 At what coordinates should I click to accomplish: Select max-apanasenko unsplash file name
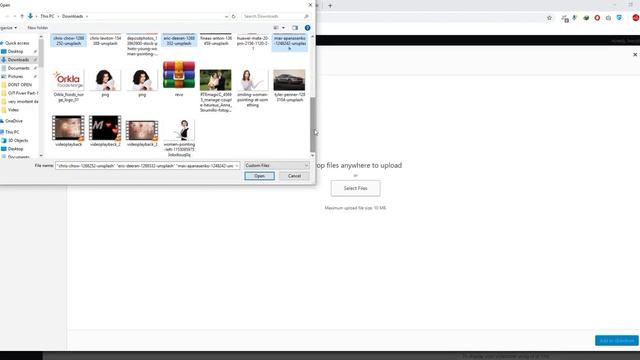[289, 43]
